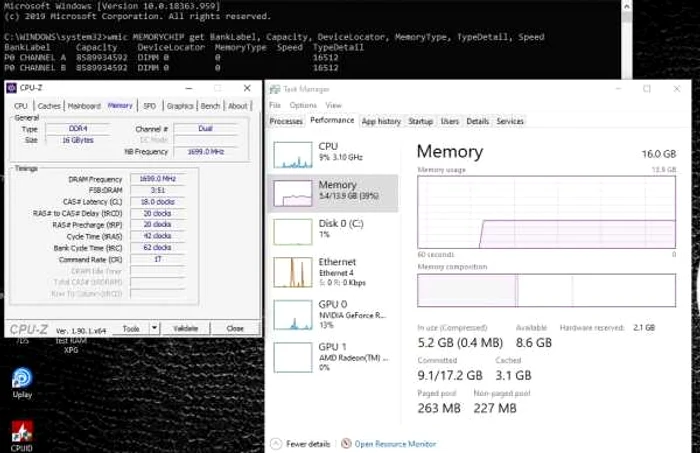Switch to the Caches tab in CPU-Z
The width and height of the screenshot is (700, 453).
click(x=49, y=106)
